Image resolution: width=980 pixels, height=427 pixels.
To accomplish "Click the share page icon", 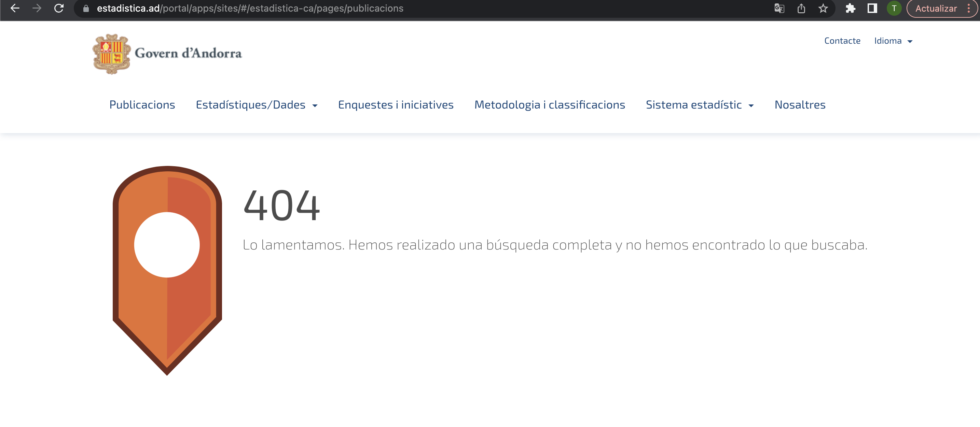I will [801, 8].
